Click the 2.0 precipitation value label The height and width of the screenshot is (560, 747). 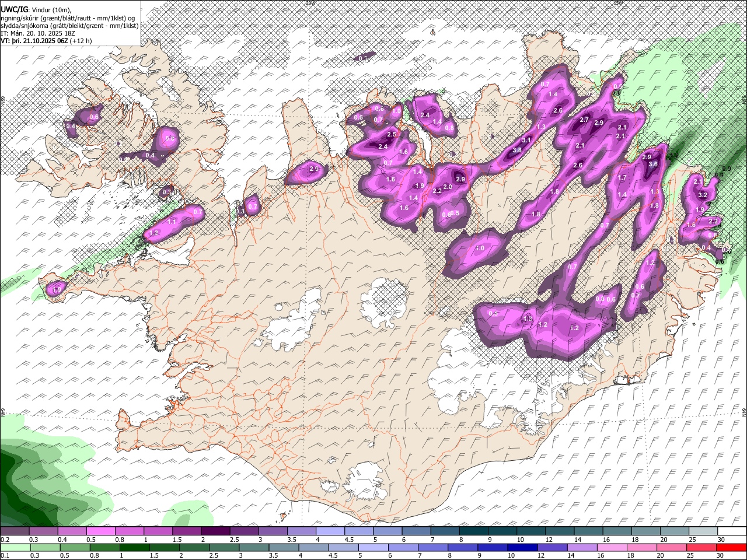(448, 187)
